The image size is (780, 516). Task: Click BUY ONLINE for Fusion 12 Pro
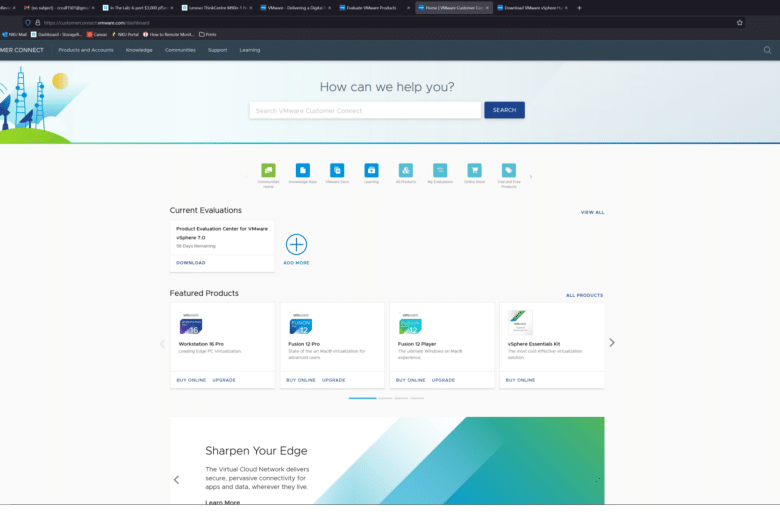click(300, 380)
